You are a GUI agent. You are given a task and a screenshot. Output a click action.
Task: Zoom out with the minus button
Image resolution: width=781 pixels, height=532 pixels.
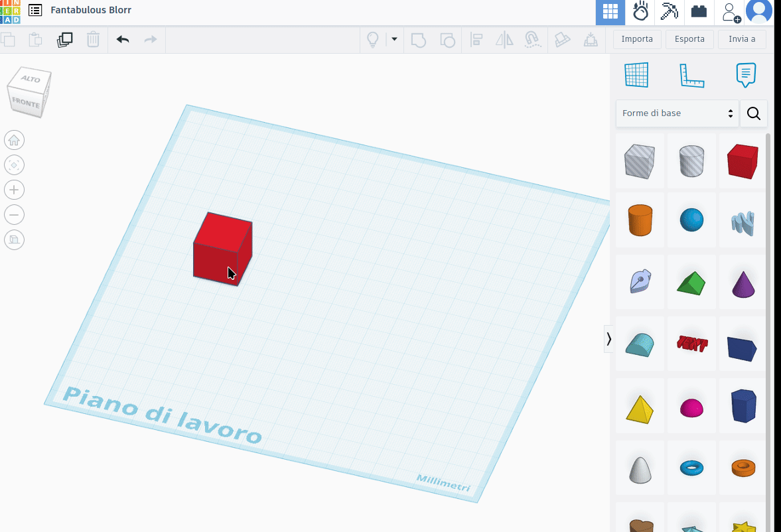pyautogui.click(x=14, y=215)
